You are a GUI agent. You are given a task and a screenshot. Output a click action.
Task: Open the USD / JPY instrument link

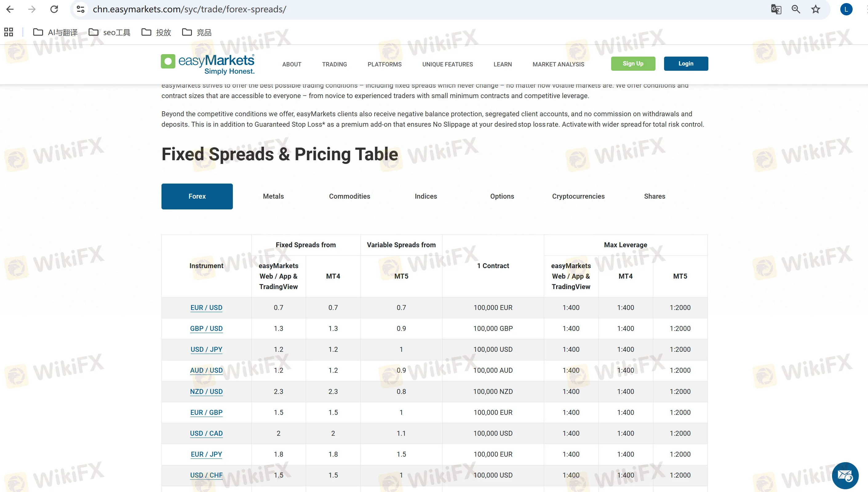tap(206, 349)
